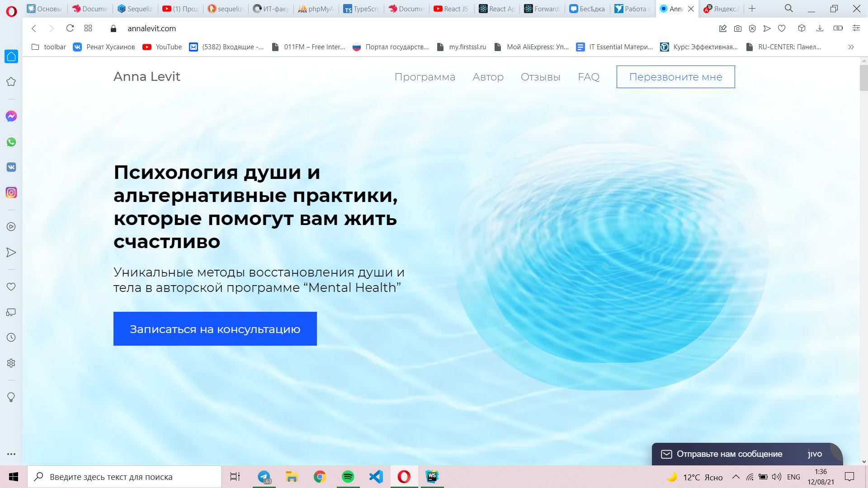
Task: Expand hidden bookmarks chevron
Action: click(x=851, y=47)
